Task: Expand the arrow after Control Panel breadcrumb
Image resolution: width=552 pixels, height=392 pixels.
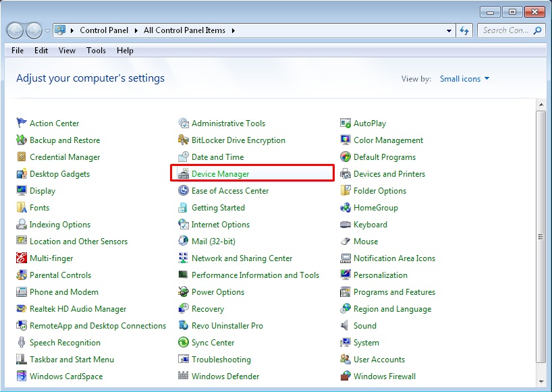Action: (x=136, y=30)
